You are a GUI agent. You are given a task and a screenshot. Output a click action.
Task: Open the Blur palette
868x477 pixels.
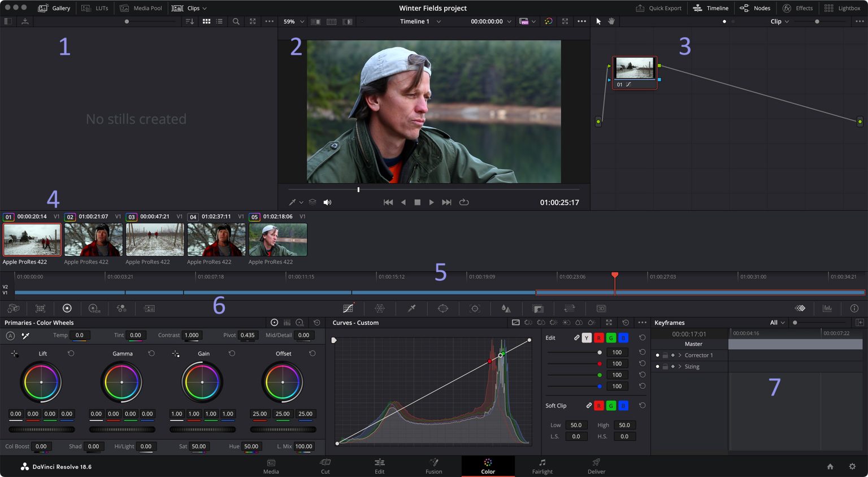coord(506,308)
